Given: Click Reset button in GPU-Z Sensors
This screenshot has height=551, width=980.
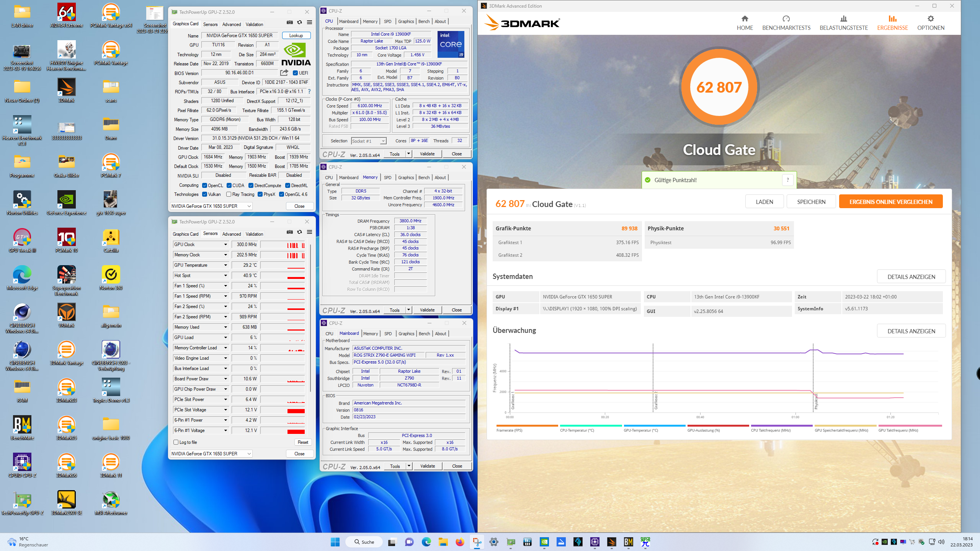Looking at the screenshot, I should tap(303, 442).
